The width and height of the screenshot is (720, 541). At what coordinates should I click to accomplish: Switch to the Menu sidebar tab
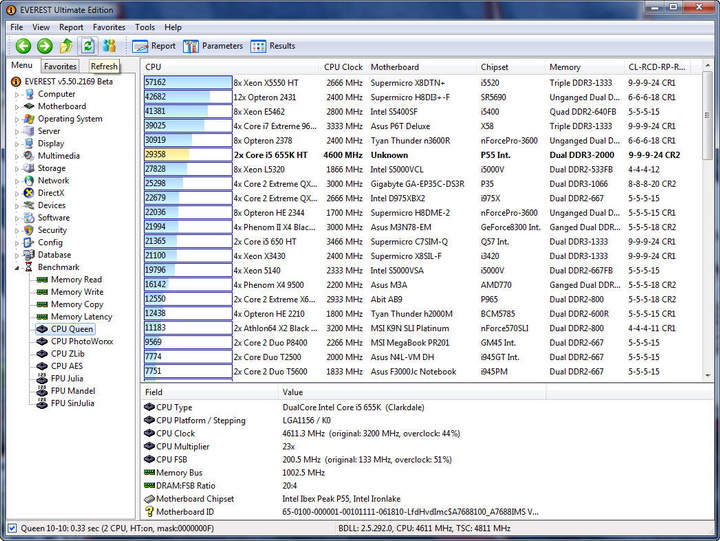[x=22, y=65]
